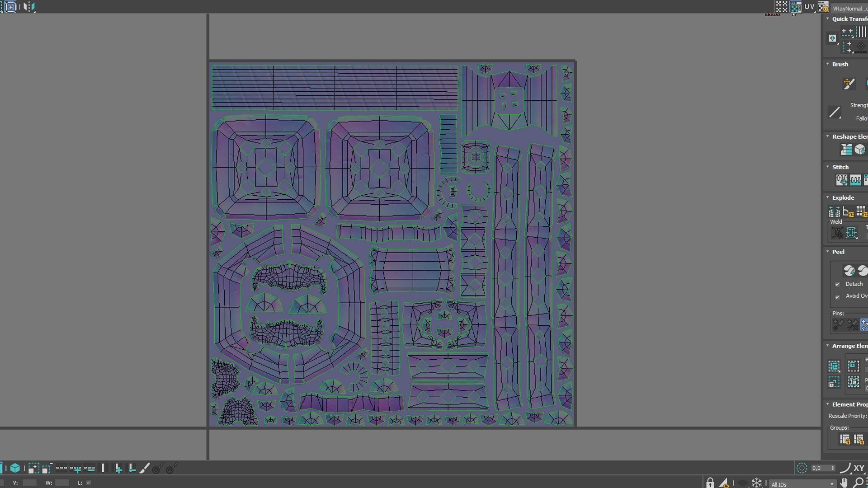
Task: Click the Grow loop selection icon
Action: point(75,469)
